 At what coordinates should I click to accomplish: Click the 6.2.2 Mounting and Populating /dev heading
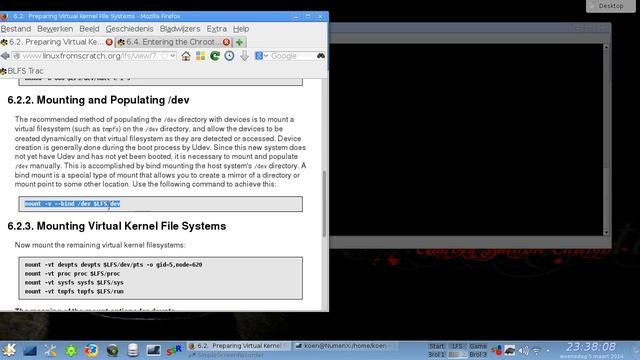[98, 100]
